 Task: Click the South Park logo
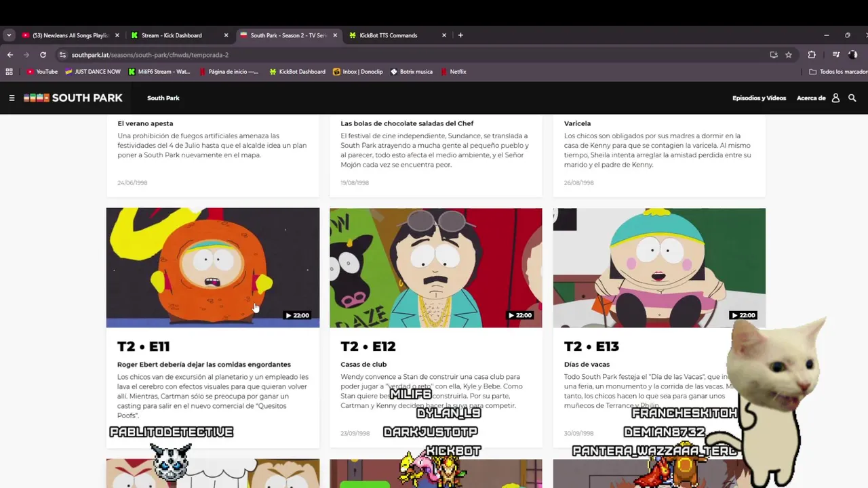click(x=73, y=98)
